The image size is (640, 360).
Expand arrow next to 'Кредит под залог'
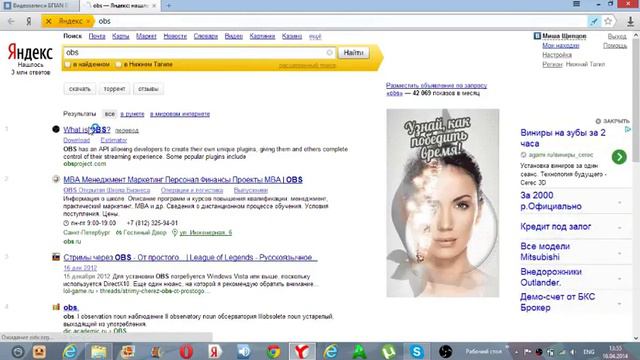tap(620, 228)
